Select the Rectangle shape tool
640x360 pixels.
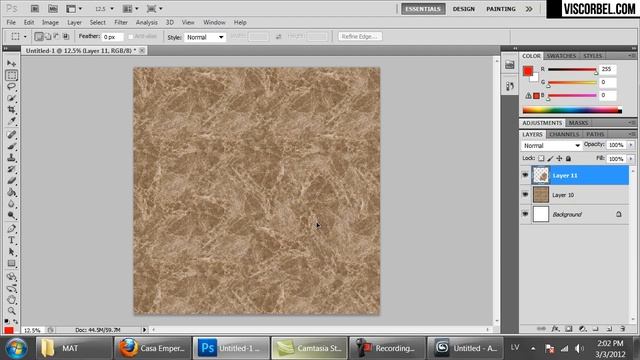click(11, 263)
